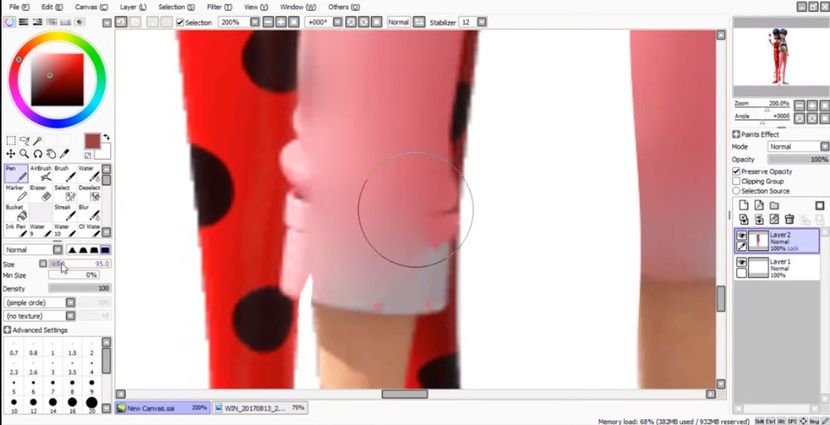Select the Blur tool
The height and width of the screenshot is (425, 830).
pyautogui.click(x=89, y=213)
